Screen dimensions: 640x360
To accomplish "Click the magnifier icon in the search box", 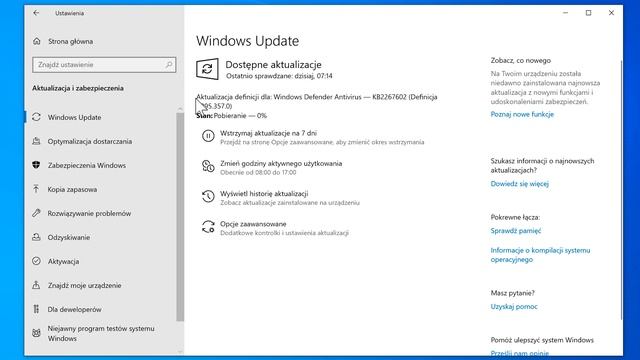I will coord(169,64).
